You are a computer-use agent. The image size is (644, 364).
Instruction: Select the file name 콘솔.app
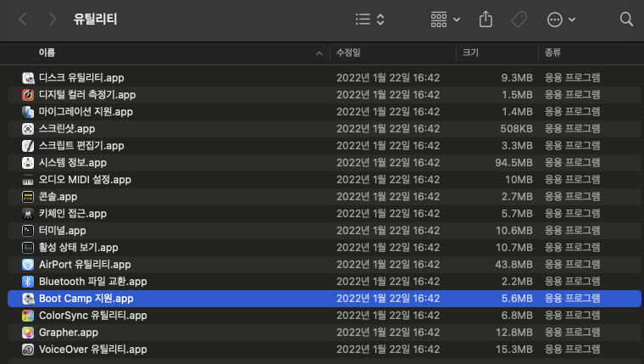click(58, 197)
